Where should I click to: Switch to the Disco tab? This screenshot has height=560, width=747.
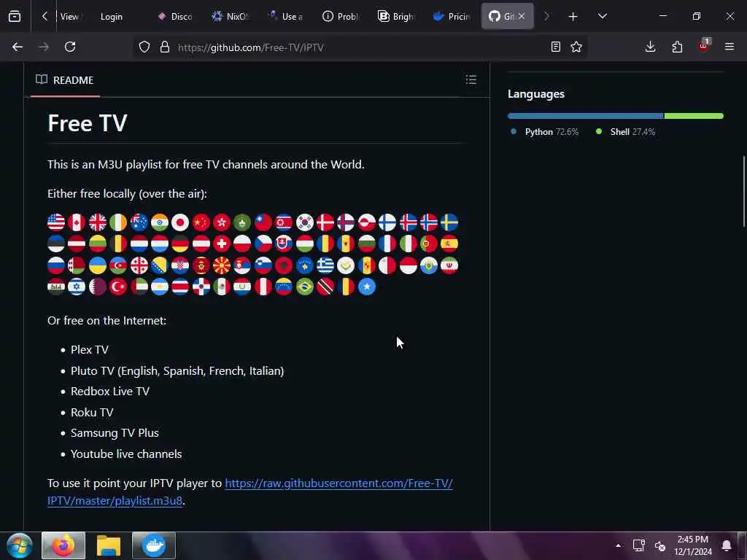[176, 17]
